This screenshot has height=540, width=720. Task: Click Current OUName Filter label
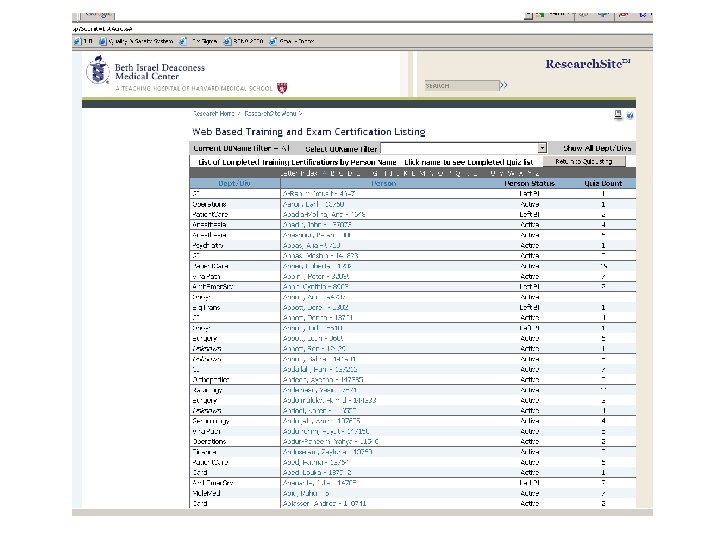pos(242,148)
